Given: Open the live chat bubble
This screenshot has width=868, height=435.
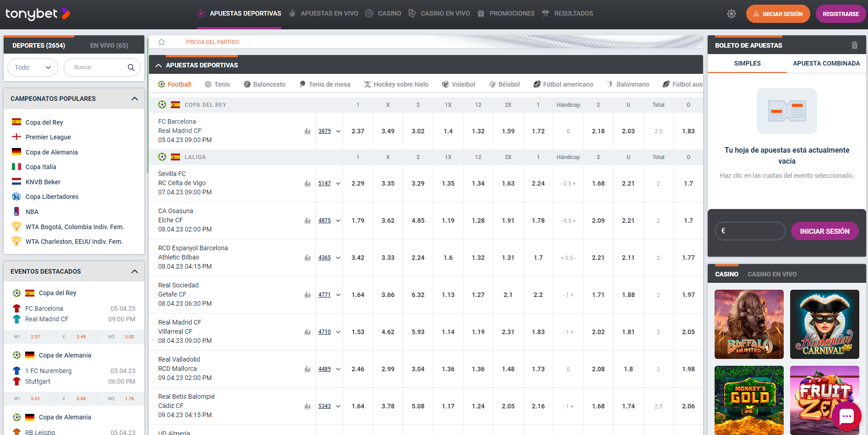Looking at the screenshot, I should (847, 416).
